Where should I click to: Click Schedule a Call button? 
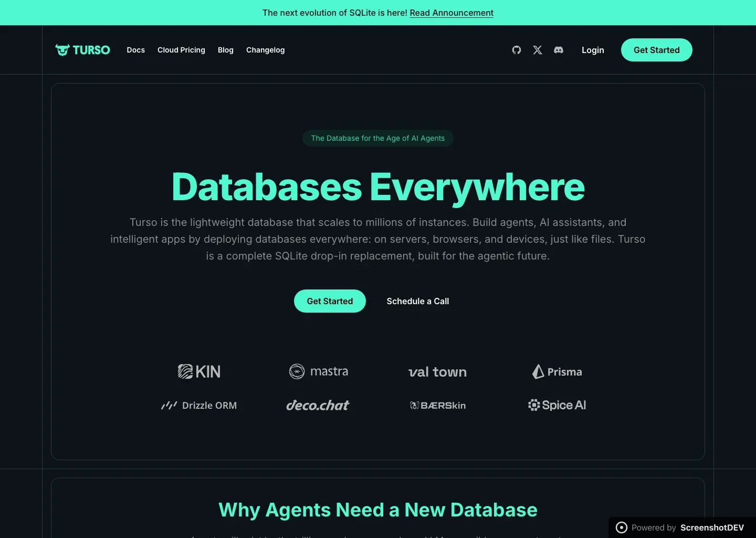tap(418, 301)
